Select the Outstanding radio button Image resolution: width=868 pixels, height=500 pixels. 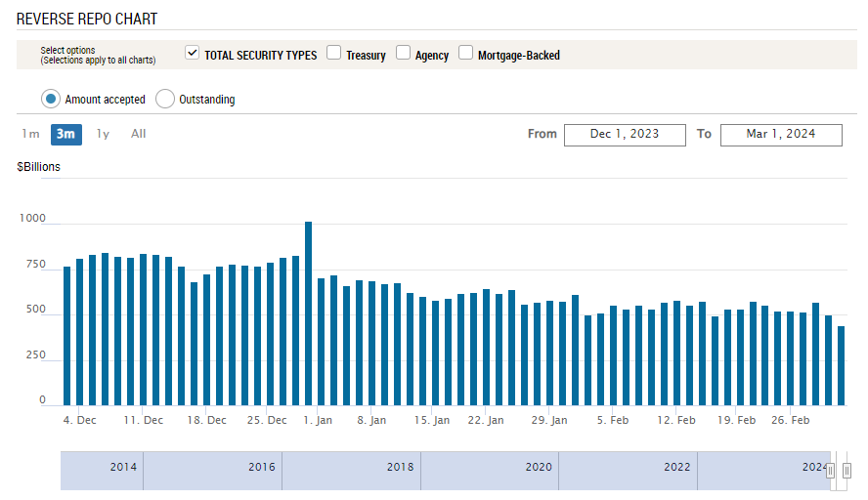pos(165,99)
